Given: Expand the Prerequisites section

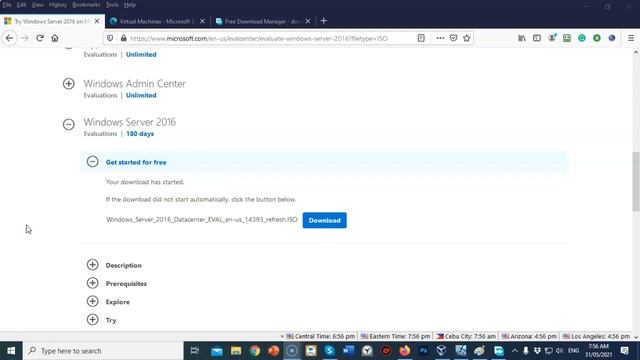Looking at the screenshot, I should [93, 283].
